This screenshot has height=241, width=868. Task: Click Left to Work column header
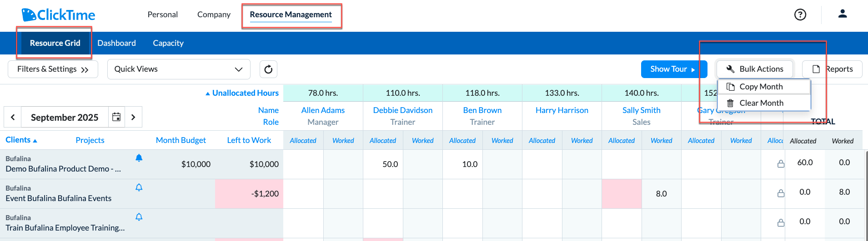pos(249,140)
